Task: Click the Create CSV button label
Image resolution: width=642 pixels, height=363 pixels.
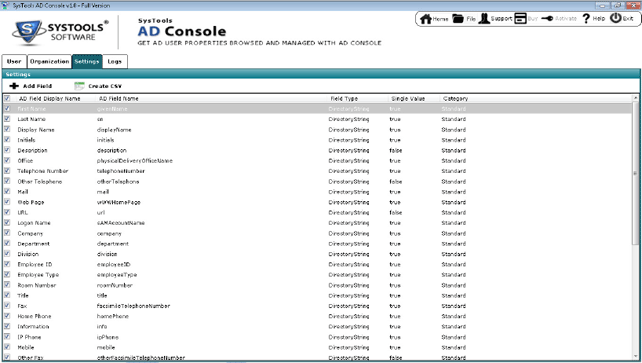Action: (x=105, y=86)
